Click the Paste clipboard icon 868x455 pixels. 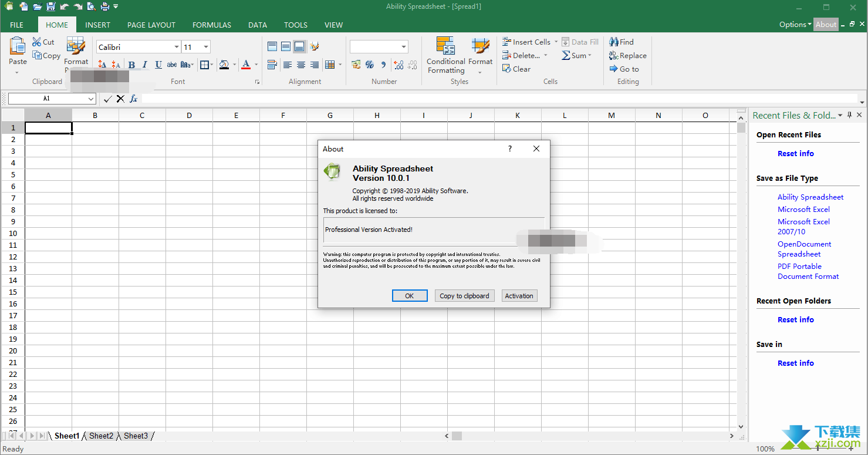(18, 46)
